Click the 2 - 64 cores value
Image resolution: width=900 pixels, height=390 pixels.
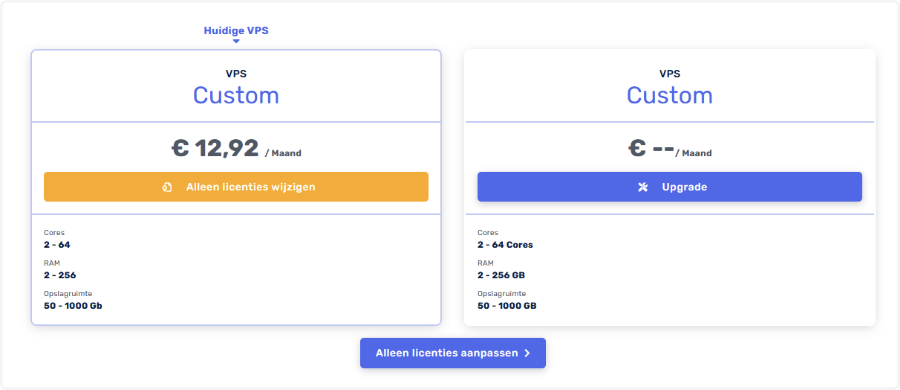point(57,245)
